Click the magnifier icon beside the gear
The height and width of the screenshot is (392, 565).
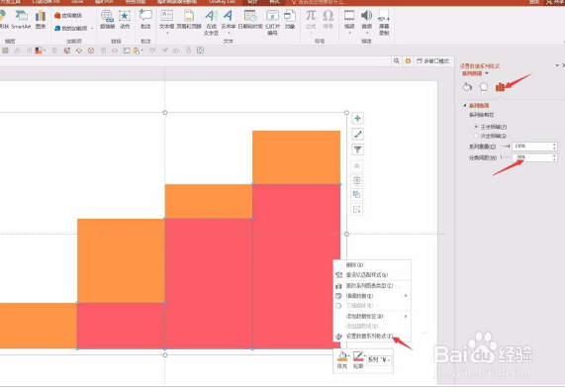[x=397, y=61]
